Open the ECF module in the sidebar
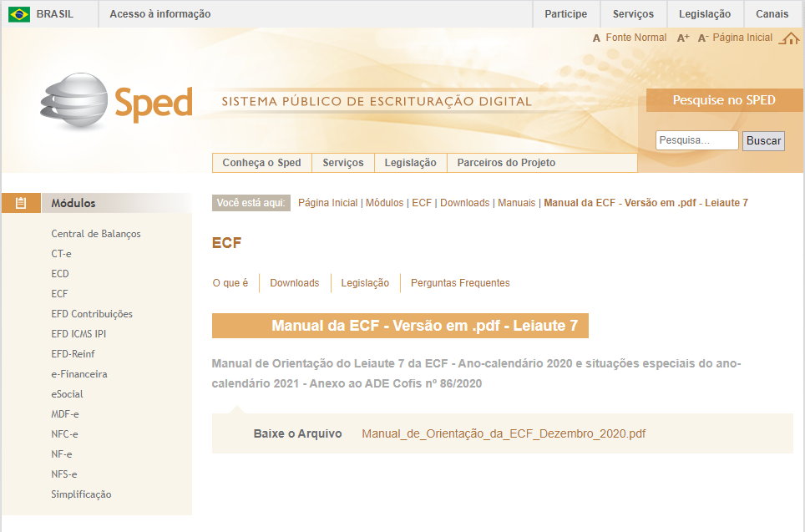 click(59, 294)
